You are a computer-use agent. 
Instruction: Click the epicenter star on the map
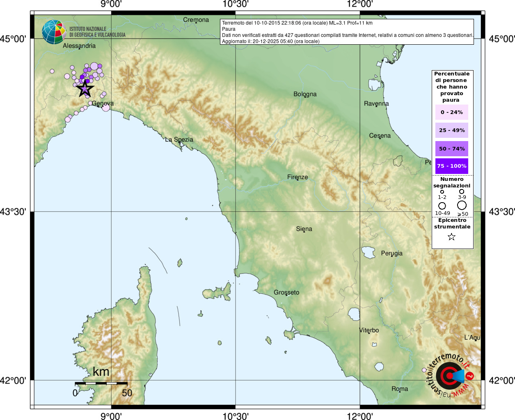point(85,89)
